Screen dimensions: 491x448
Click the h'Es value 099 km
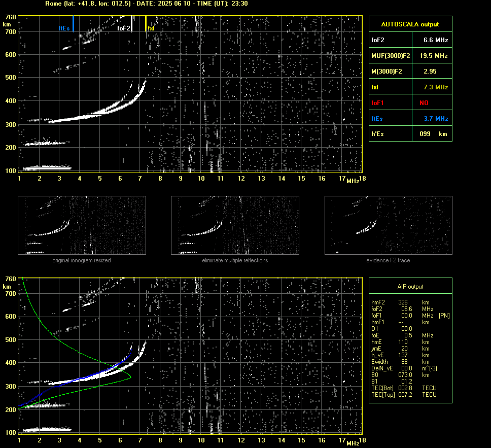tap(433, 134)
